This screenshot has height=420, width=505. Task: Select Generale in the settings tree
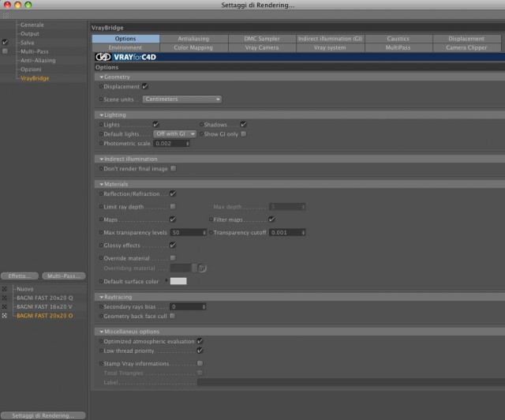click(32, 24)
